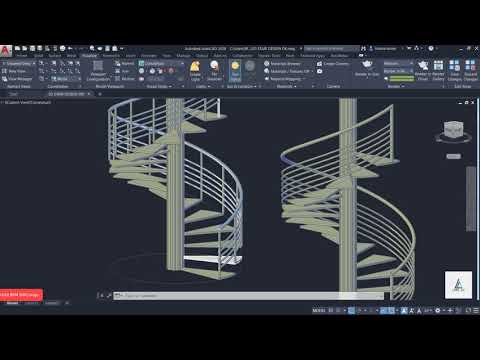Click the command line input field
The image size is (480, 360).
248,296
